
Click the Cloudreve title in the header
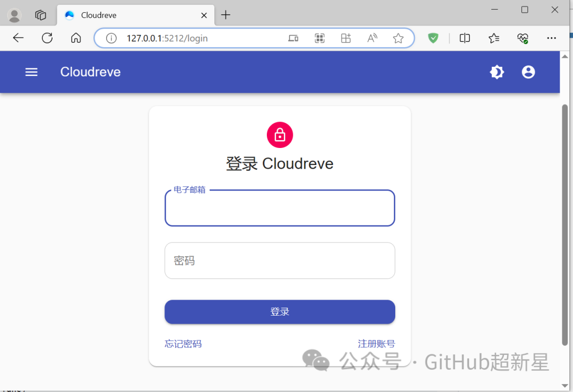point(90,72)
